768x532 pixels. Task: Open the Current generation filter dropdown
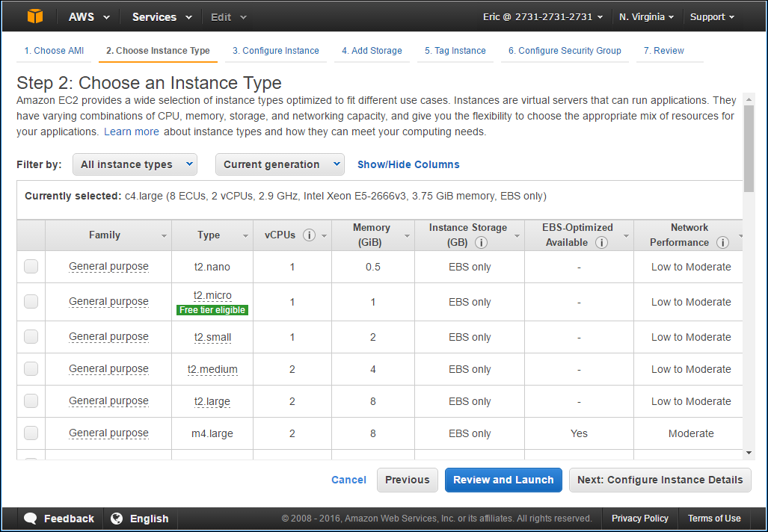(x=280, y=164)
